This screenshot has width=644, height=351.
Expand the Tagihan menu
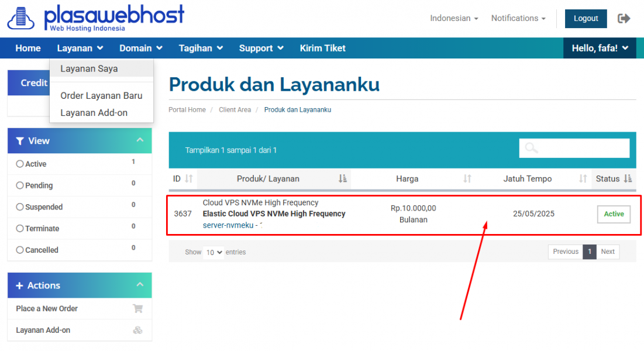pyautogui.click(x=201, y=48)
